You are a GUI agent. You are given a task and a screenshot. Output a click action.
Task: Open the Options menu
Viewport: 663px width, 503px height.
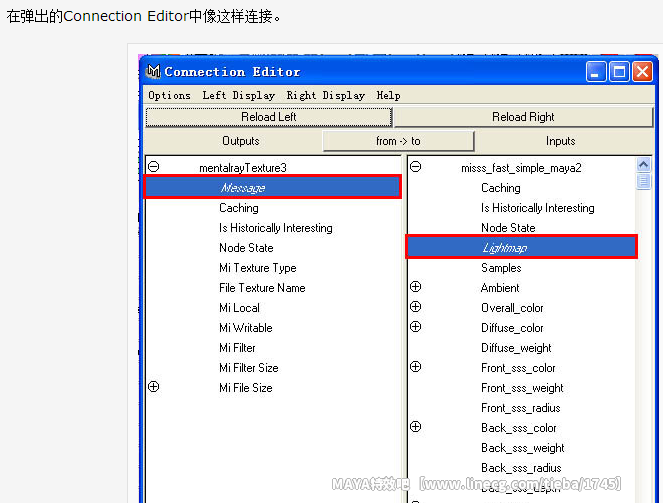pos(169,96)
